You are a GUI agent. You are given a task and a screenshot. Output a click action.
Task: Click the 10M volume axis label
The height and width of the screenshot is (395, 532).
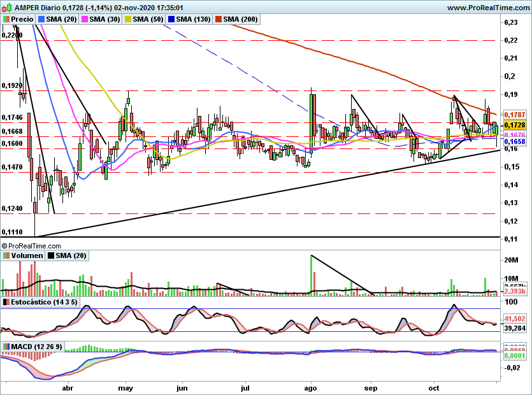pos(512,278)
